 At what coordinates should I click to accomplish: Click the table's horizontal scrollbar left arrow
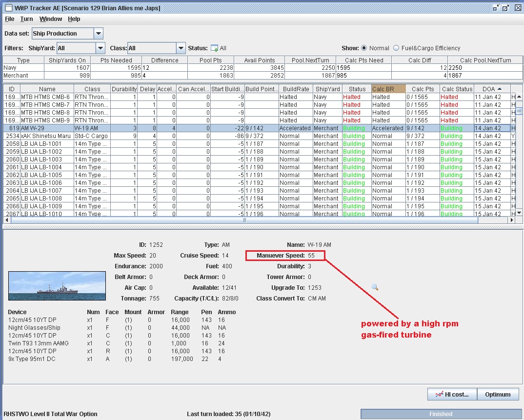pos(7,220)
